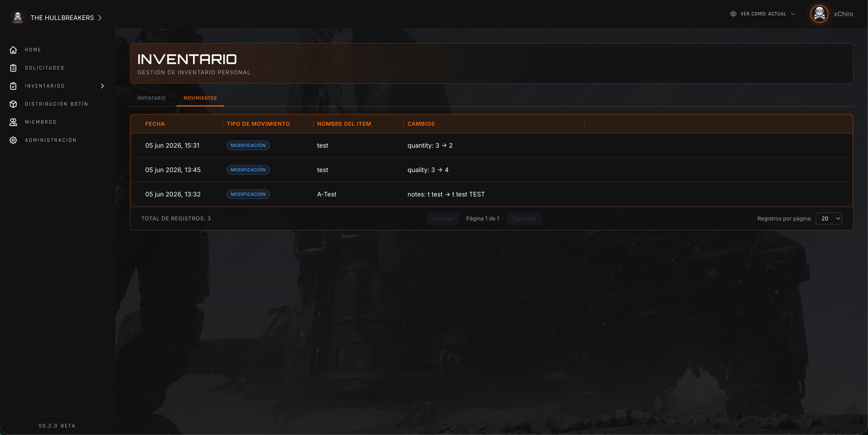
Task: Click the Anterior pagination button
Action: (442, 218)
